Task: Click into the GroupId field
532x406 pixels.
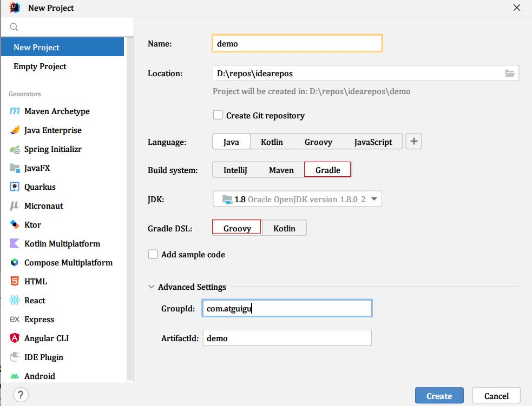Action: (x=287, y=308)
